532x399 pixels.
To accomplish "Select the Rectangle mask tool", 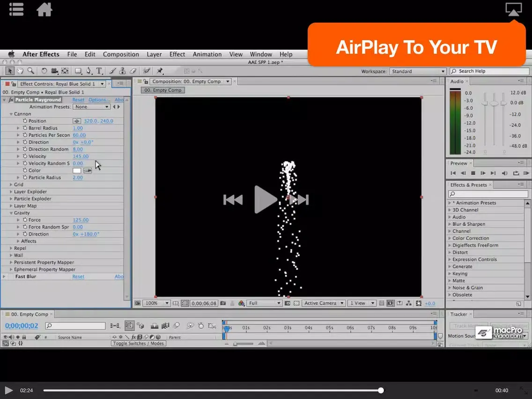I will click(78, 71).
